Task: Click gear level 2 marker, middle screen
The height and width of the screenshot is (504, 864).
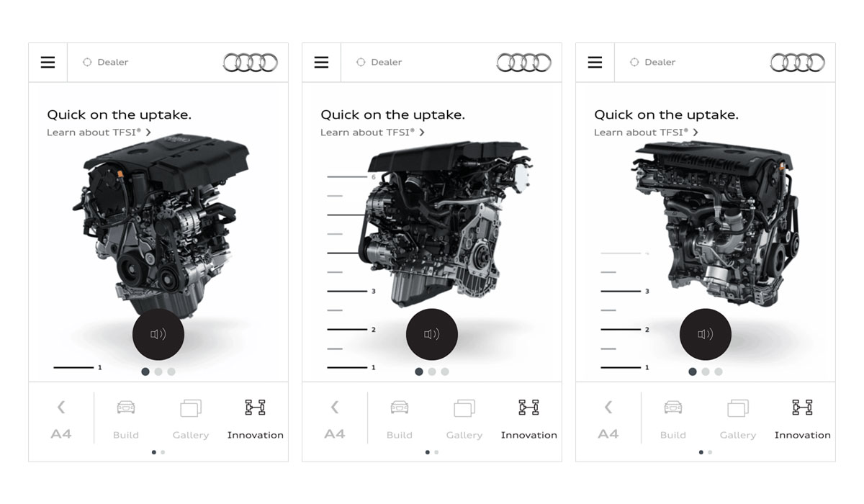Action: pos(351,330)
